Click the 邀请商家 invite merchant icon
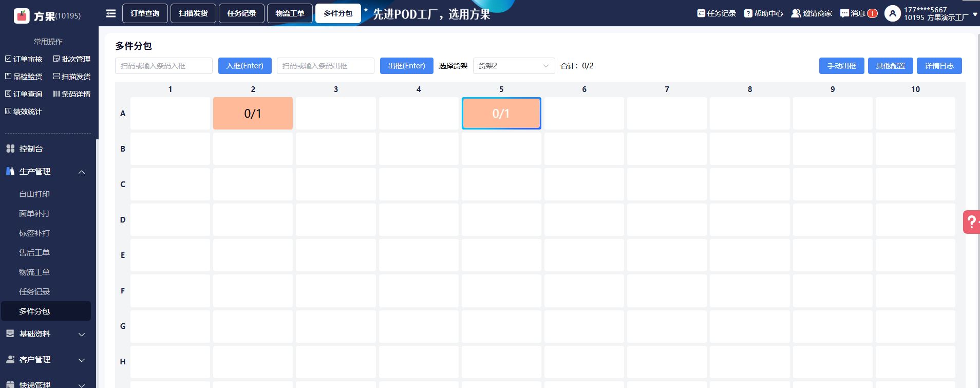 pyautogui.click(x=796, y=13)
